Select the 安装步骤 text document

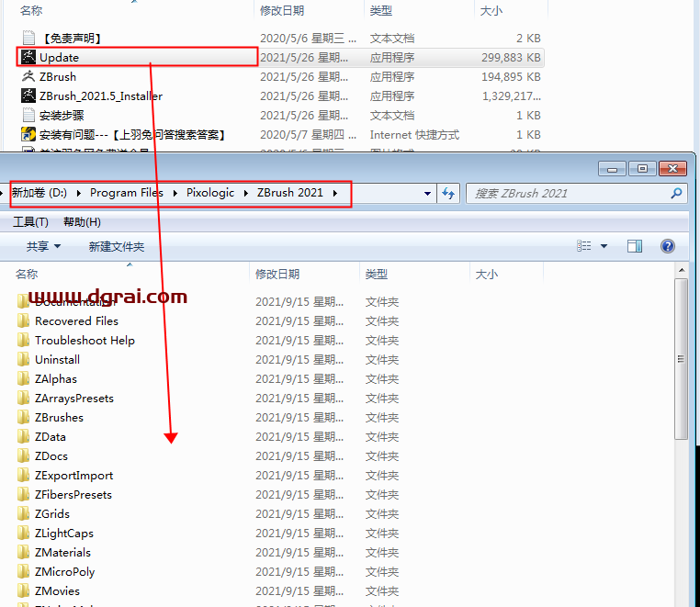(x=61, y=115)
